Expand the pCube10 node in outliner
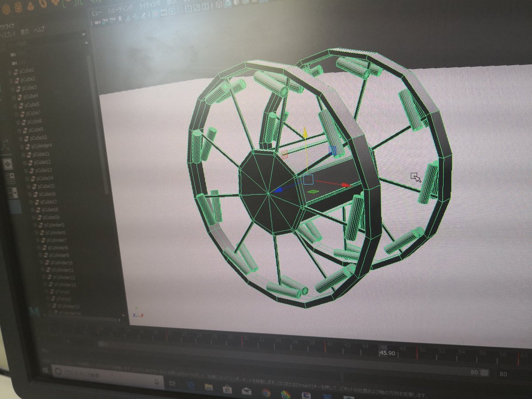This screenshot has width=532, height=399. (20, 138)
